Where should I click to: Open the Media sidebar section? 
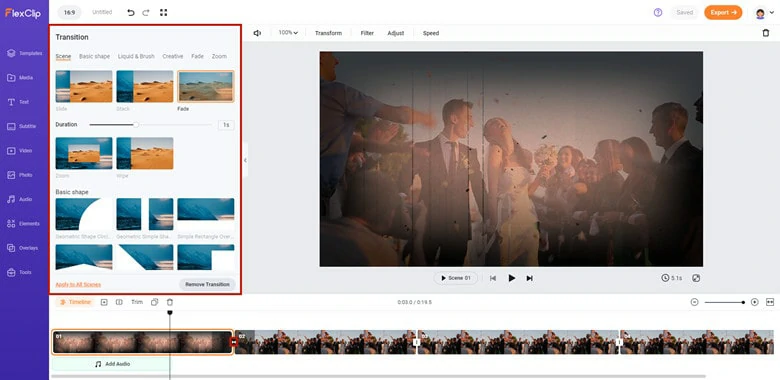(x=20, y=78)
